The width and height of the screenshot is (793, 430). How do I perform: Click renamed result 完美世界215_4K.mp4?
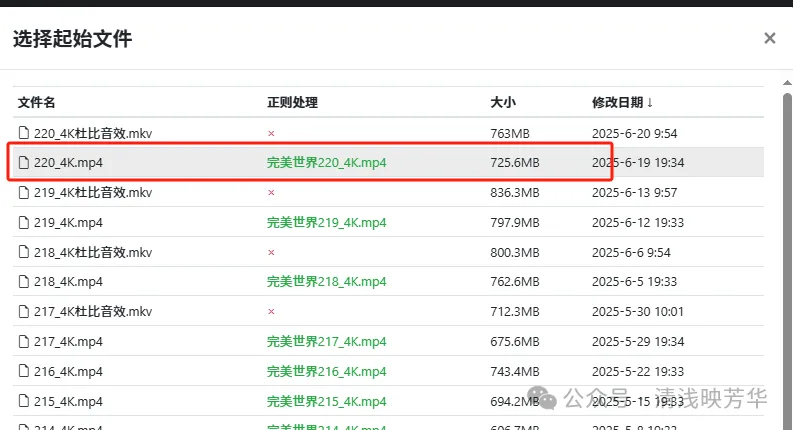[x=327, y=401]
